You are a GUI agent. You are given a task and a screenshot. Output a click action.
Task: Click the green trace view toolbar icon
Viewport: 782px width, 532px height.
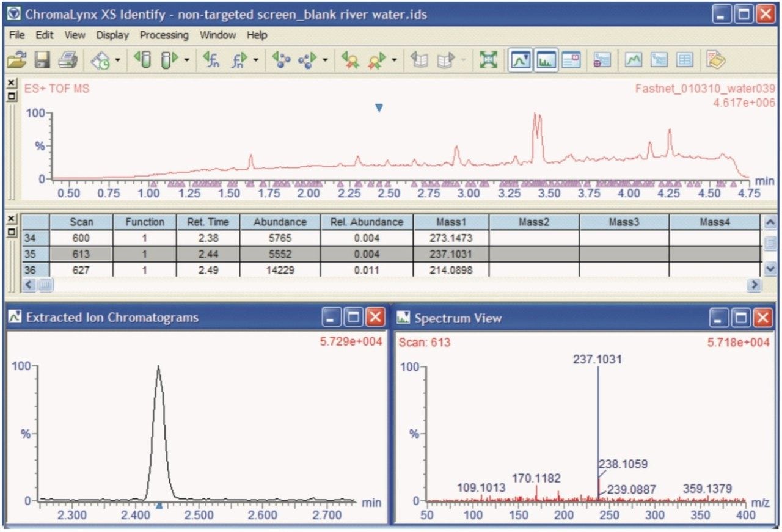pyautogui.click(x=634, y=60)
